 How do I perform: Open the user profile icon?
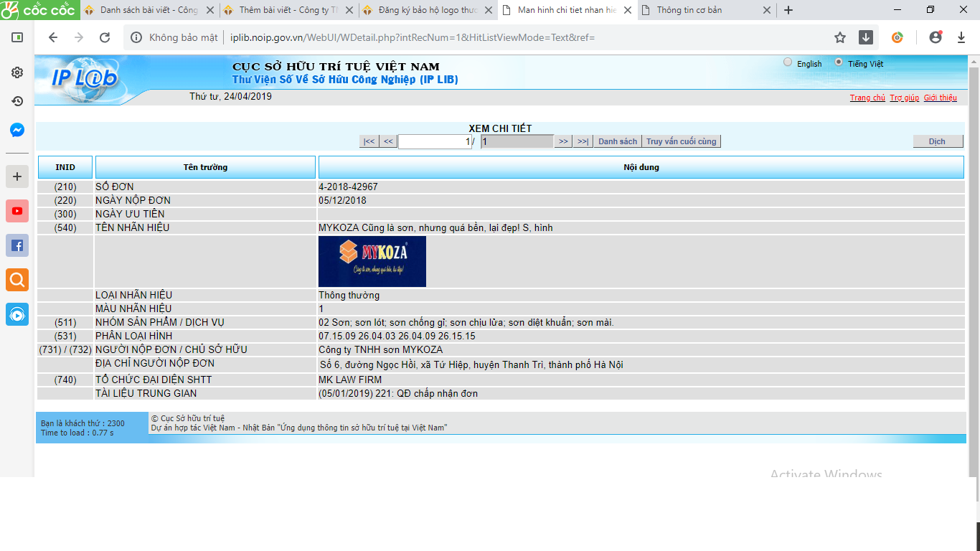coord(936,38)
